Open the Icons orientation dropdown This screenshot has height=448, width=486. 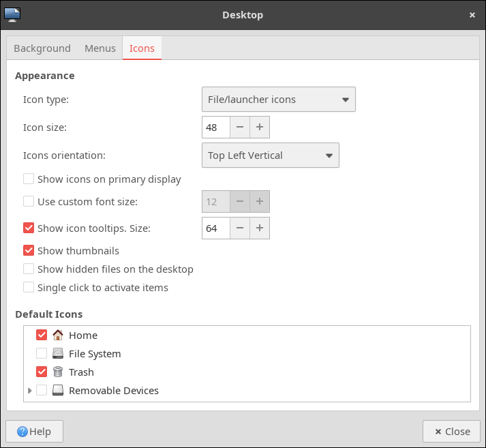271,155
